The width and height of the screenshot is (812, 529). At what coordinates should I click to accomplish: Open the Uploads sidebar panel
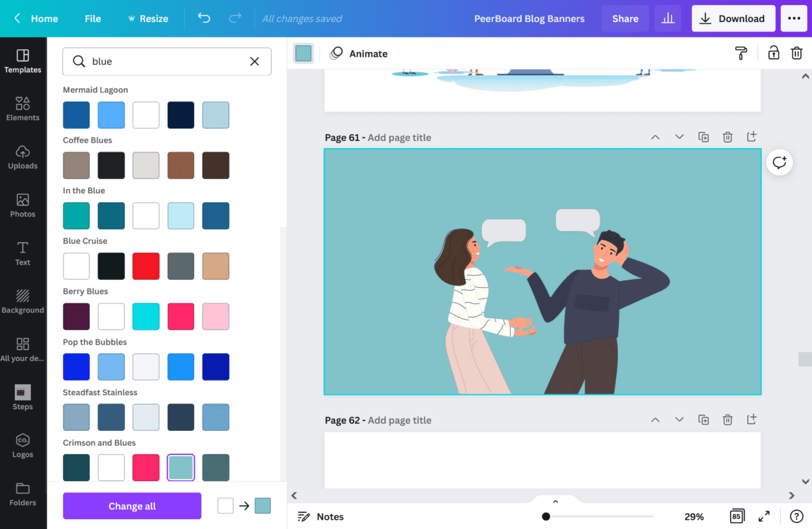pos(23,157)
